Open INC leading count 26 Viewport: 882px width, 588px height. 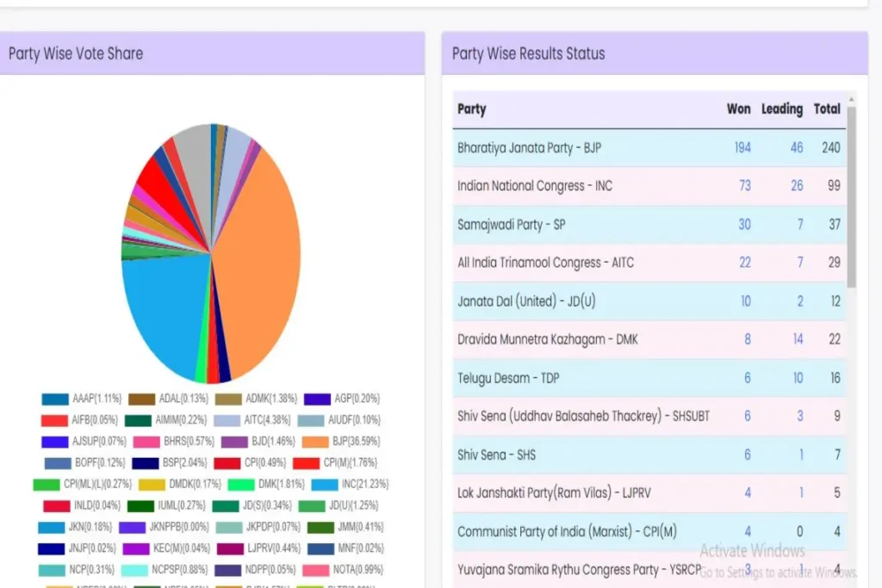[x=797, y=186]
